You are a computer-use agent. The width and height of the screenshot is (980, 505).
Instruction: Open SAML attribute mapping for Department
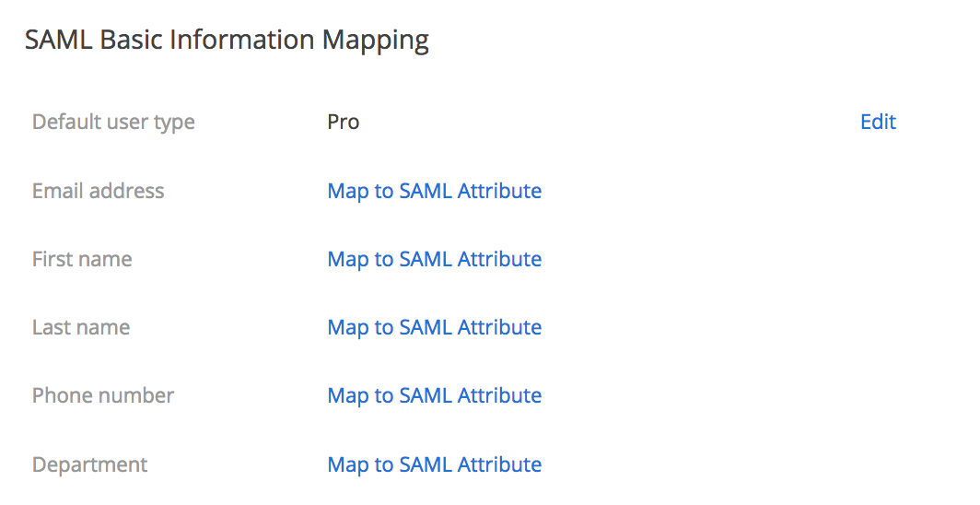(434, 464)
